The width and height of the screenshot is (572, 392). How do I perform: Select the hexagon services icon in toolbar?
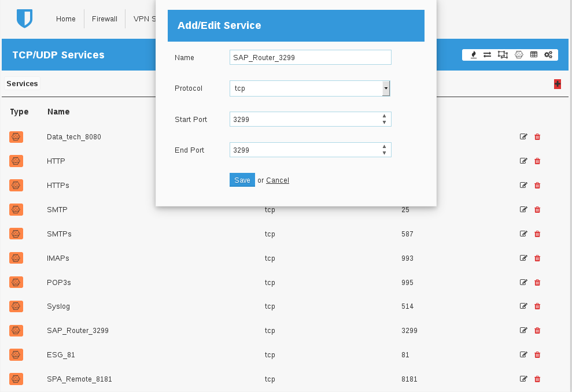519,55
